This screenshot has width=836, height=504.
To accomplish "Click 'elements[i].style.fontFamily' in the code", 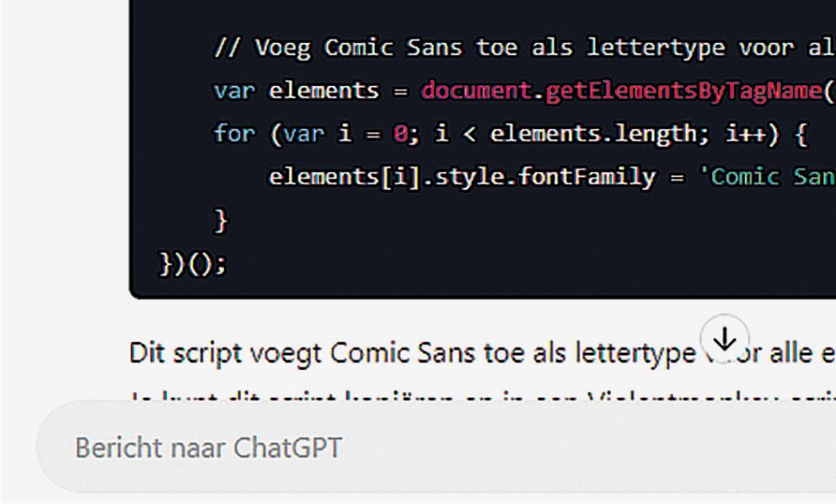I will (x=462, y=177).
